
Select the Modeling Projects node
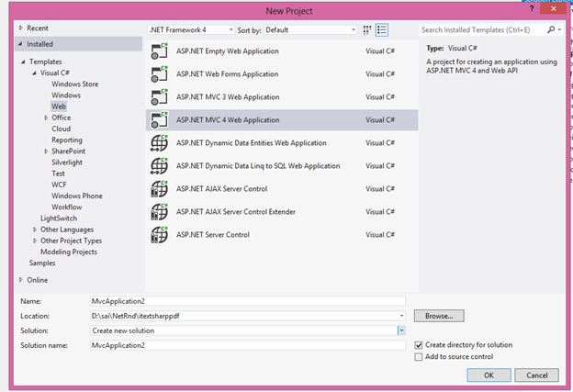coord(69,252)
